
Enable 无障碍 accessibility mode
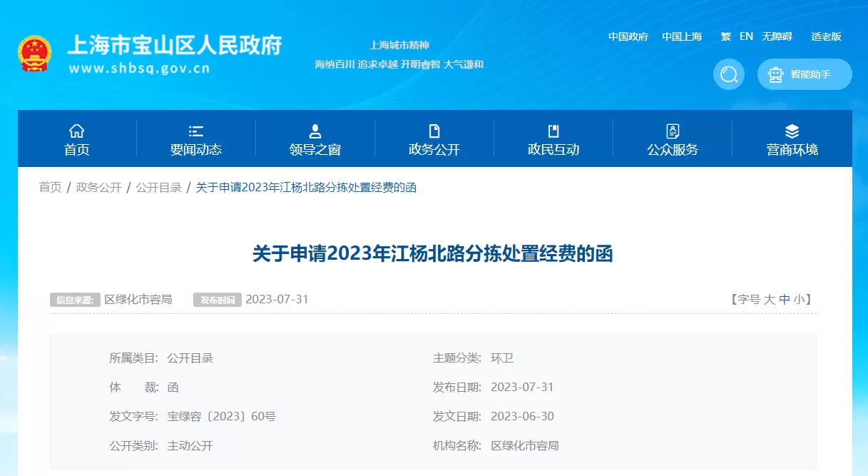pyautogui.click(x=777, y=36)
